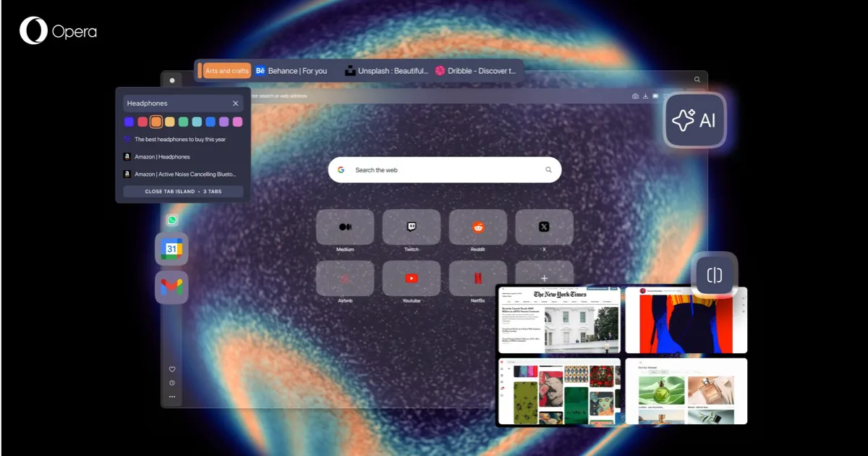Click the Search the web field
The height and width of the screenshot is (456, 868).
(x=445, y=170)
